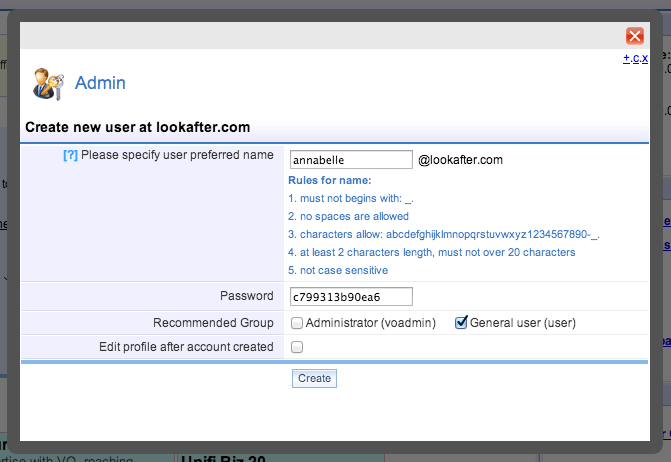Viewport: 671px width, 462px height.
Task: Click the 'Rules for name:' heading
Action: tap(330, 181)
